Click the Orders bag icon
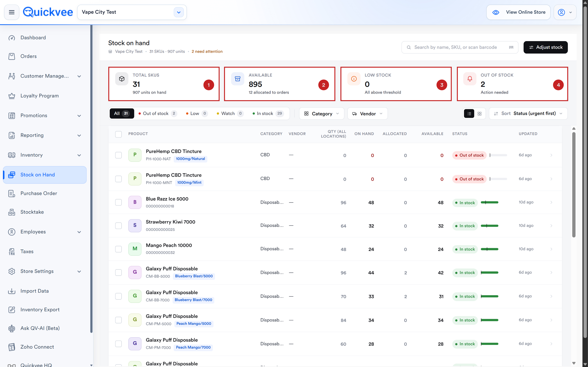The height and width of the screenshot is (367, 588). pos(12,56)
